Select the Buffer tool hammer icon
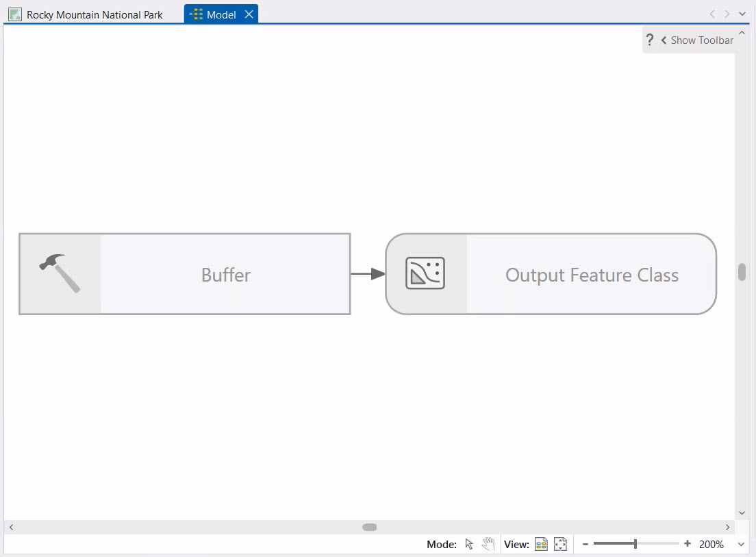The image size is (756, 557). (60, 273)
